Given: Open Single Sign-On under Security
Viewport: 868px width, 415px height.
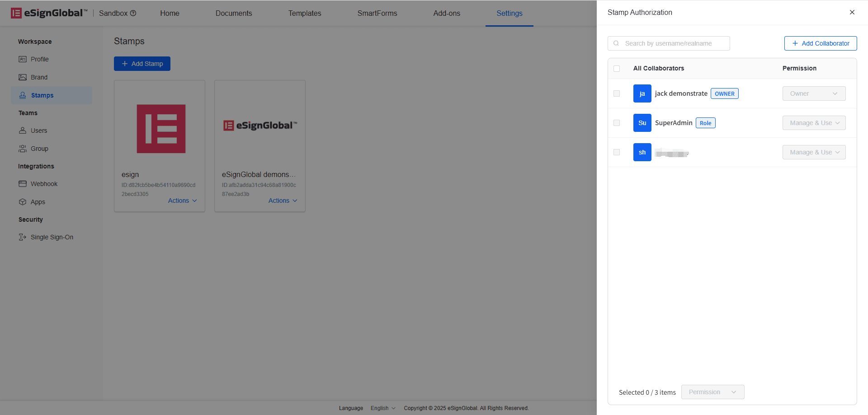Looking at the screenshot, I should 52,237.
